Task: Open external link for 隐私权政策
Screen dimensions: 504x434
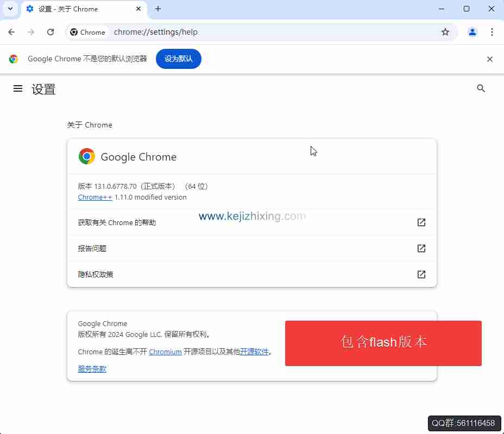Action: (x=421, y=274)
